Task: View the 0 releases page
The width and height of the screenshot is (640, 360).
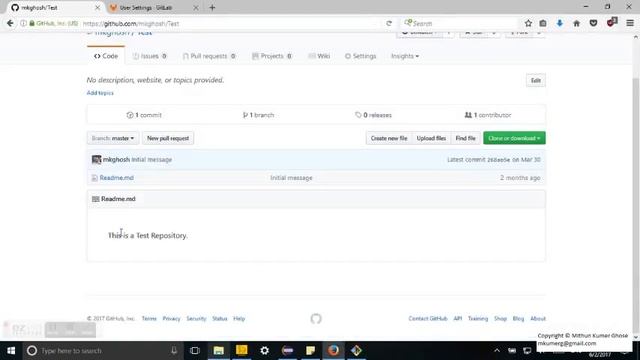Action: tap(373, 115)
